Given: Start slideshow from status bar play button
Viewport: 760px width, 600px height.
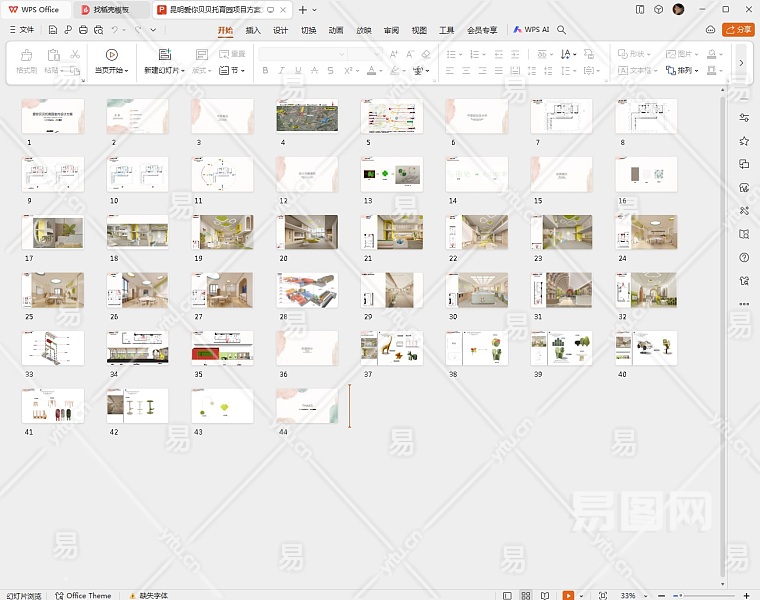Looking at the screenshot, I should pos(567,595).
